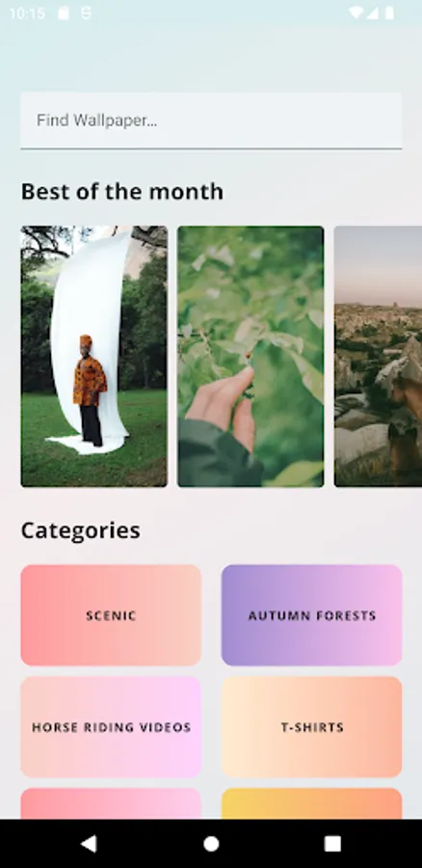Tap the recent apps square icon
Screen dimensions: 422x868
click(332, 843)
